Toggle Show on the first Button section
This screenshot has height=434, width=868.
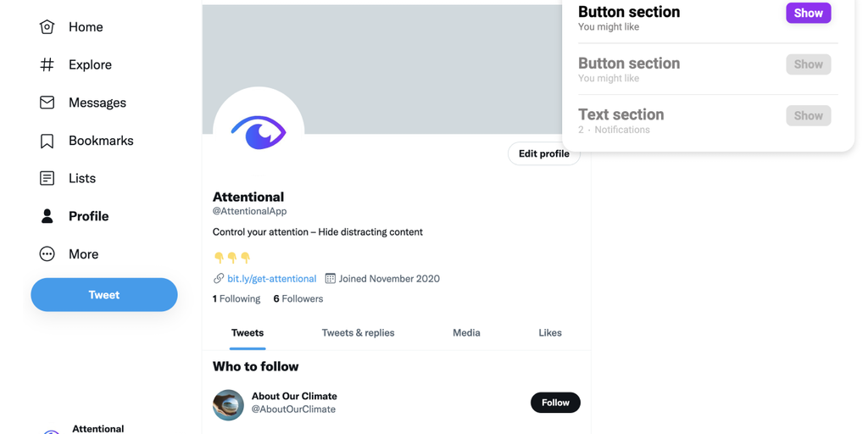coord(808,13)
